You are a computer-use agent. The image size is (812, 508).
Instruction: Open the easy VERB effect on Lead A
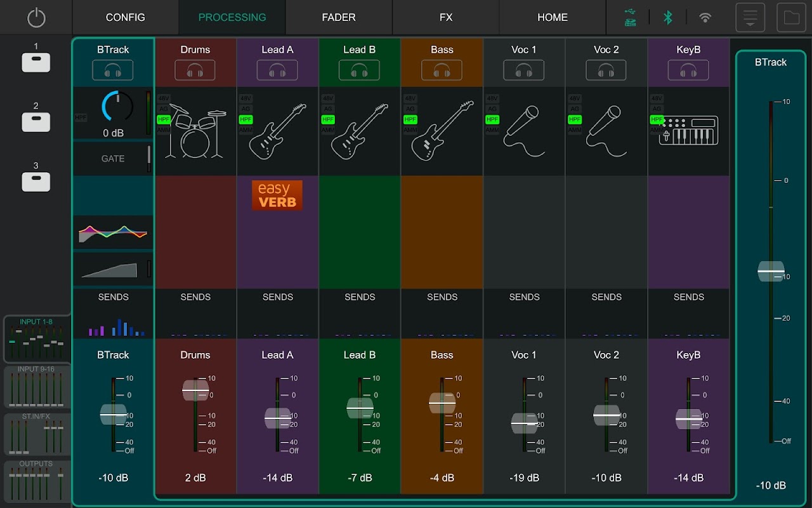click(277, 196)
